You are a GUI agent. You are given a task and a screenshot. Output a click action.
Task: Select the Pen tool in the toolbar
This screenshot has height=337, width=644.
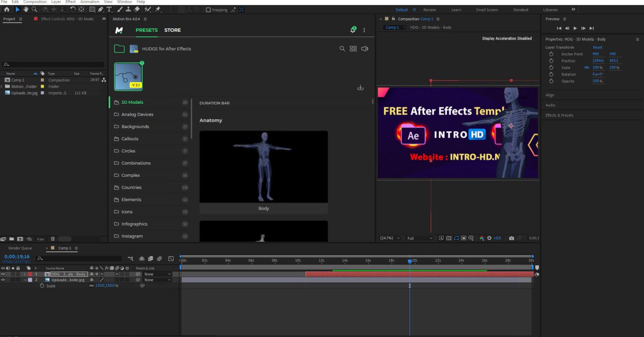[x=101, y=10]
